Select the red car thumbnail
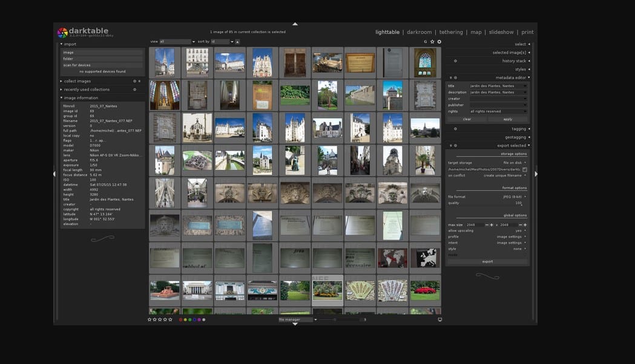635x364 pixels. pos(425,290)
